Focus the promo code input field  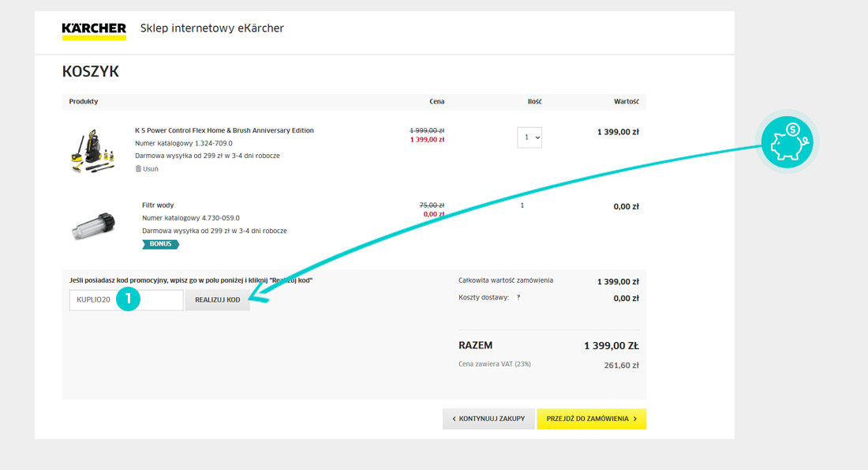pyautogui.click(x=126, y=300)
